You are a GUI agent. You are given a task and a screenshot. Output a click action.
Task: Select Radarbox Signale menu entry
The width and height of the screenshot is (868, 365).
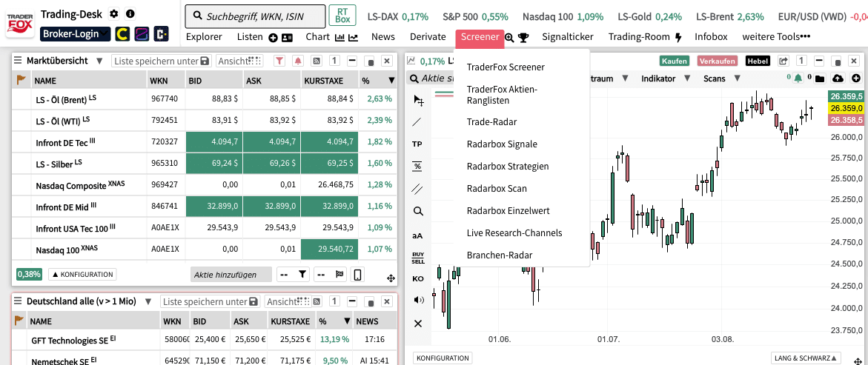502,144
